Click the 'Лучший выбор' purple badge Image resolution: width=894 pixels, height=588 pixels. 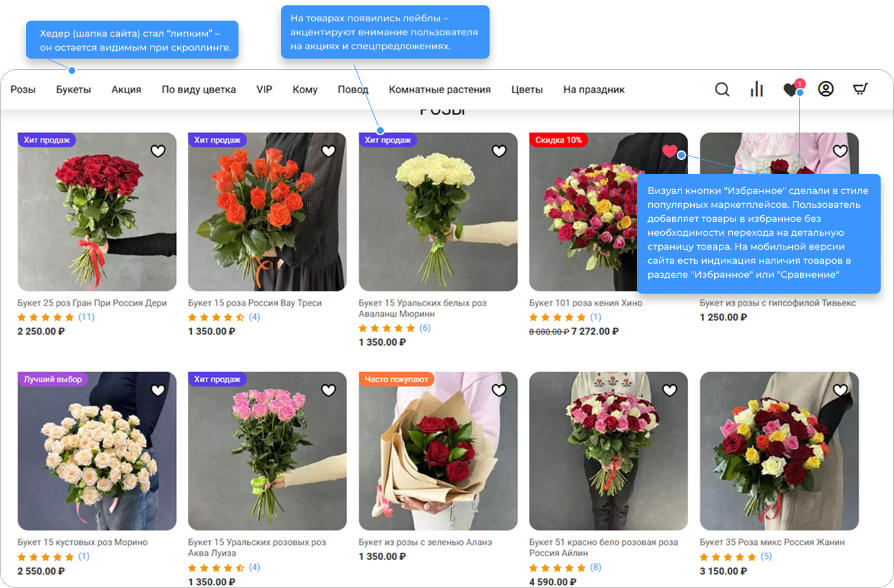53,379
